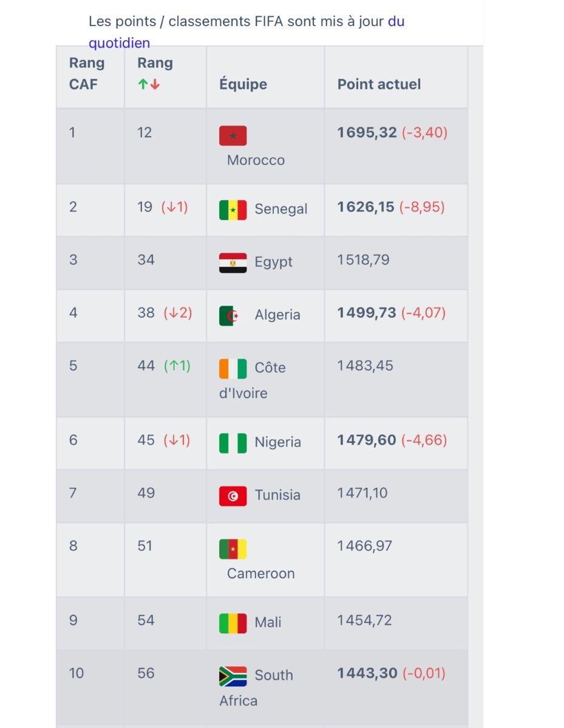Select the Tunisia team name

[277, 495]
